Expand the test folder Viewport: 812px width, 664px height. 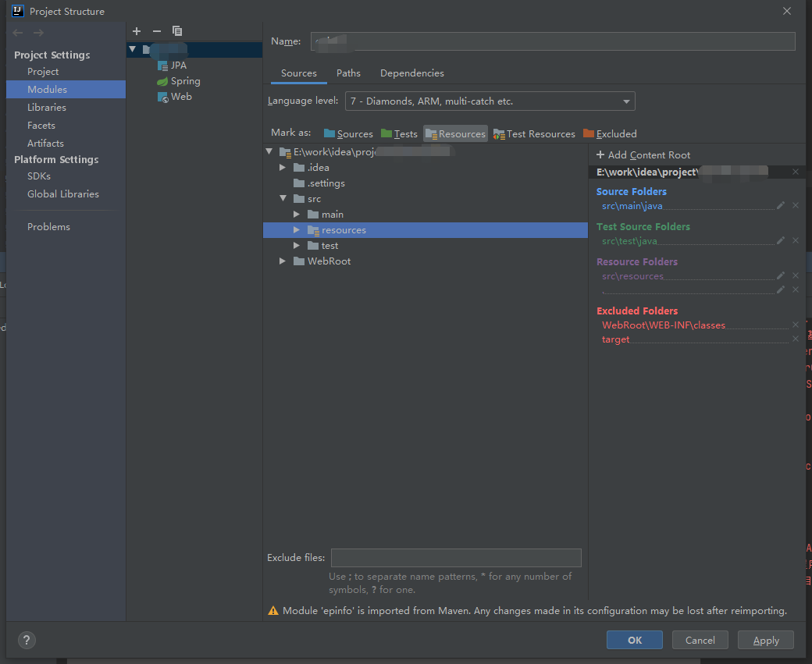[297, 245]
